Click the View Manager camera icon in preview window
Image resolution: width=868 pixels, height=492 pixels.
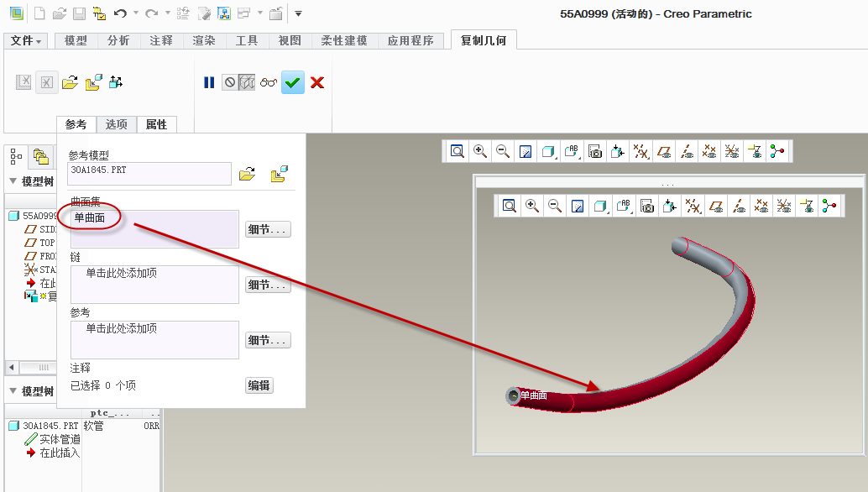tap(646, 206)
